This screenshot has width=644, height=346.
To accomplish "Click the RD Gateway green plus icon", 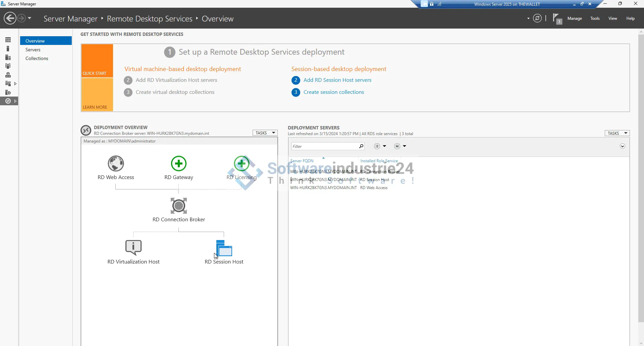I will (x=178, y=164).
